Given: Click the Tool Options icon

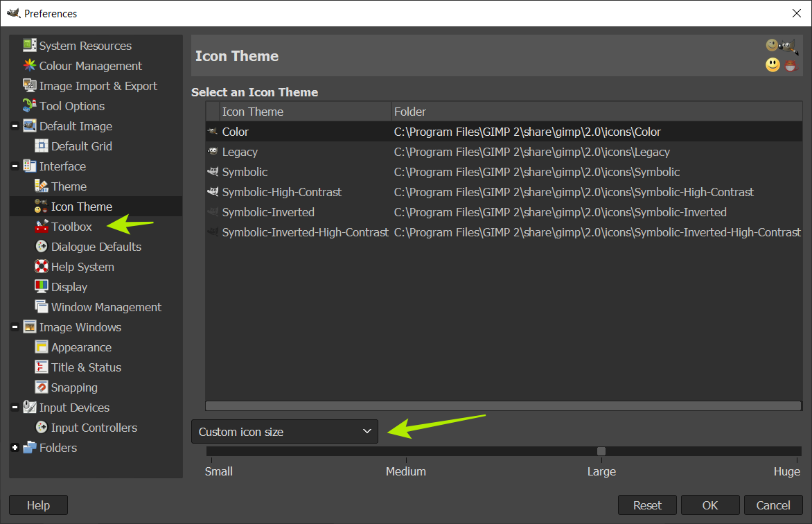Looking at the screenshot, I should pyautogui.click(x=30, y=106).
